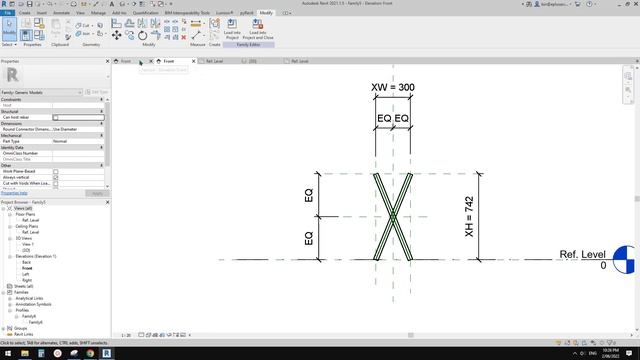Image resolution: width=640 pixels, height=360 pixels.
Task: Click the Edit Type button
Action: point(97,92)
